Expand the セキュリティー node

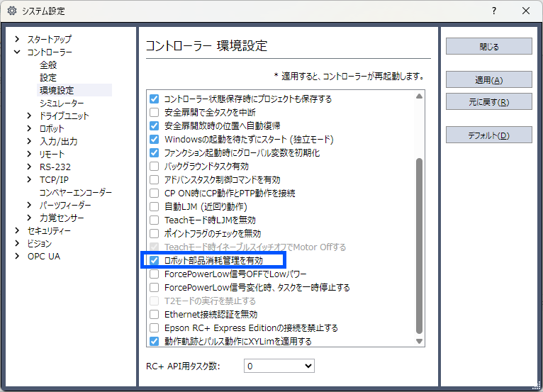point(17,230)
